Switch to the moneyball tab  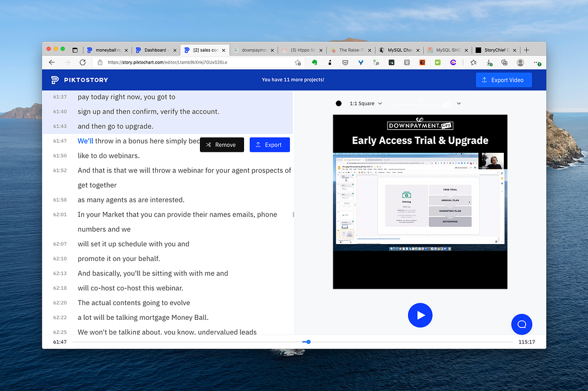tap(107, 50)
